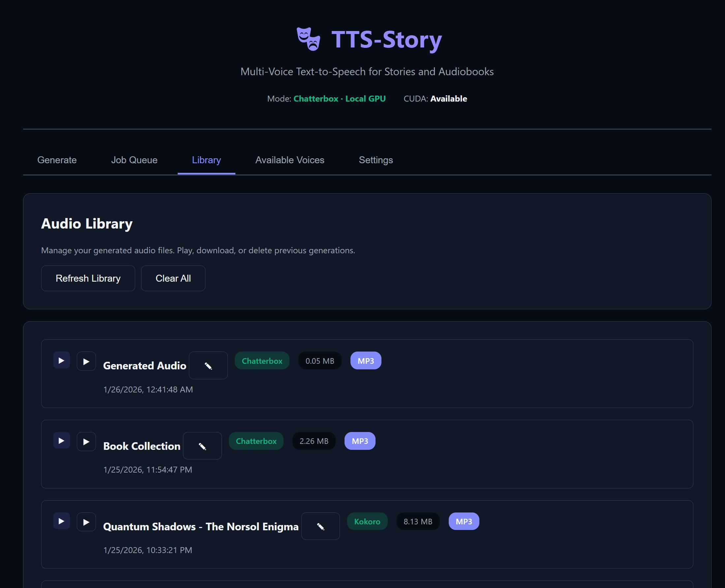Viewport: 725px width, 588px height.
Task: Edit the Book Collection title via pencil icon
Action: pyautogui.click(x=202, y=446)
